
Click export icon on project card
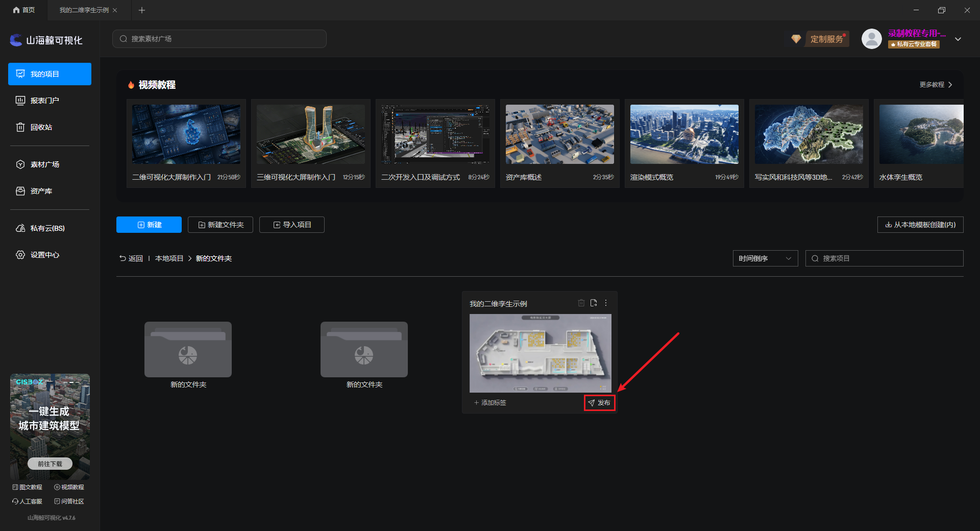(x=594, y=303)
